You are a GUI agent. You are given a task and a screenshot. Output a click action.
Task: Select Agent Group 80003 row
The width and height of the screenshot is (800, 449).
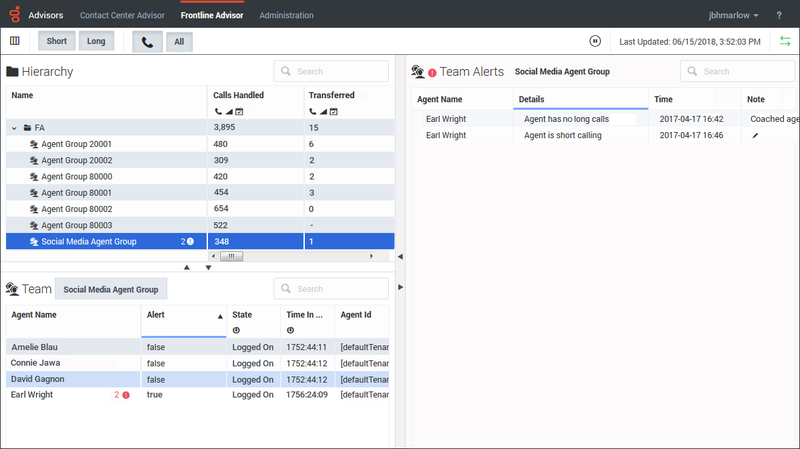pos(200,225)
